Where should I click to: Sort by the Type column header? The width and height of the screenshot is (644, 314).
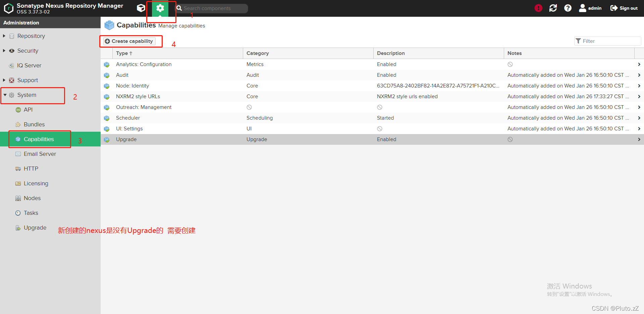178,53
